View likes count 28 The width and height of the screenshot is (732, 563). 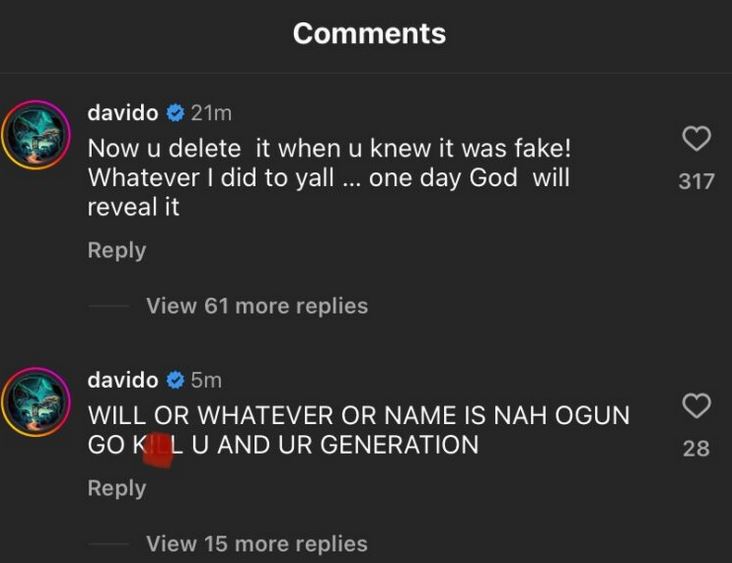[x=696, y=449]
